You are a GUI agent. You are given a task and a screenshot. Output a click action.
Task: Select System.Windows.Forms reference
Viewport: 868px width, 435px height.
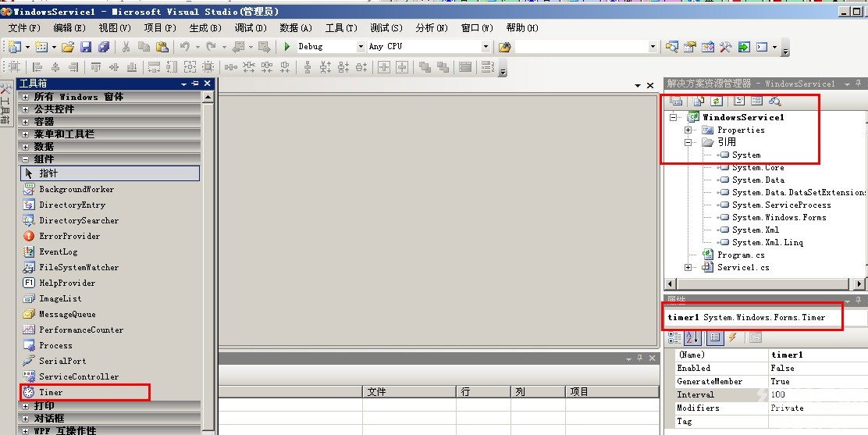pos(779,218)
